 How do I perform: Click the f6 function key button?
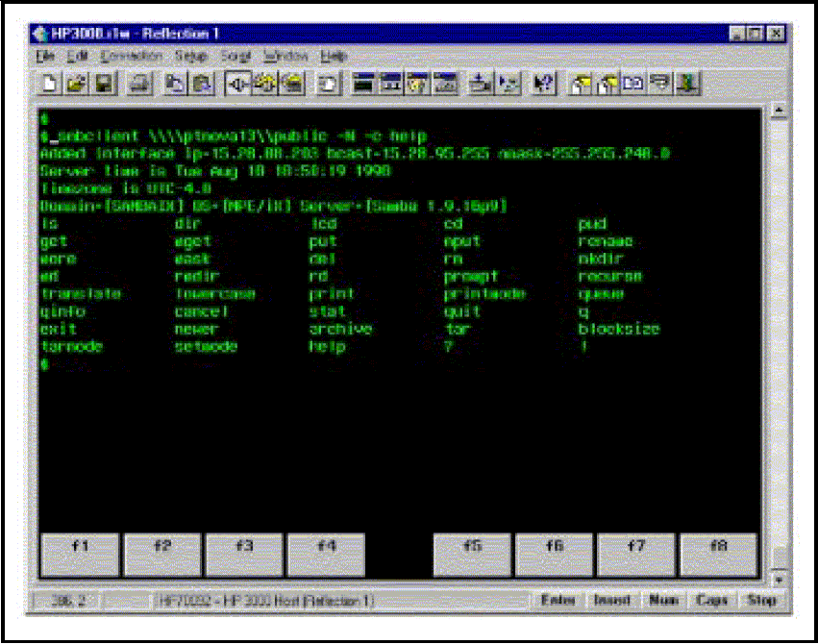click(554, 555)
